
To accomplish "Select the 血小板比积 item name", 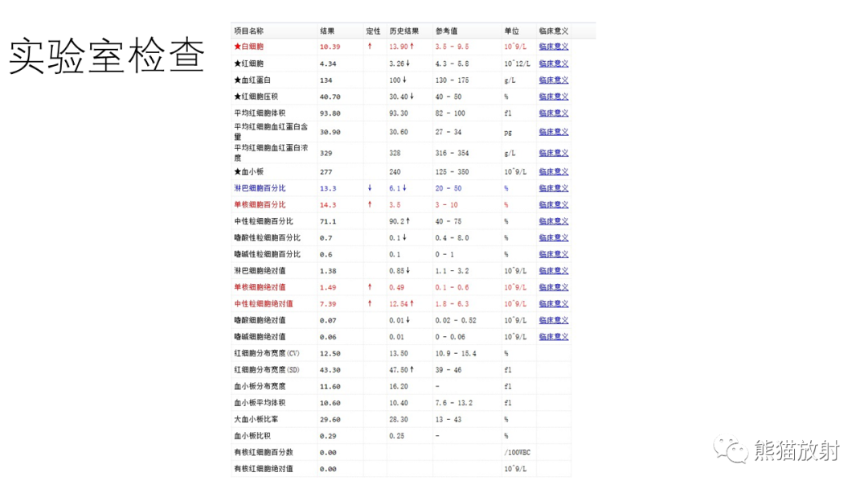I will (x=252, y=436).
